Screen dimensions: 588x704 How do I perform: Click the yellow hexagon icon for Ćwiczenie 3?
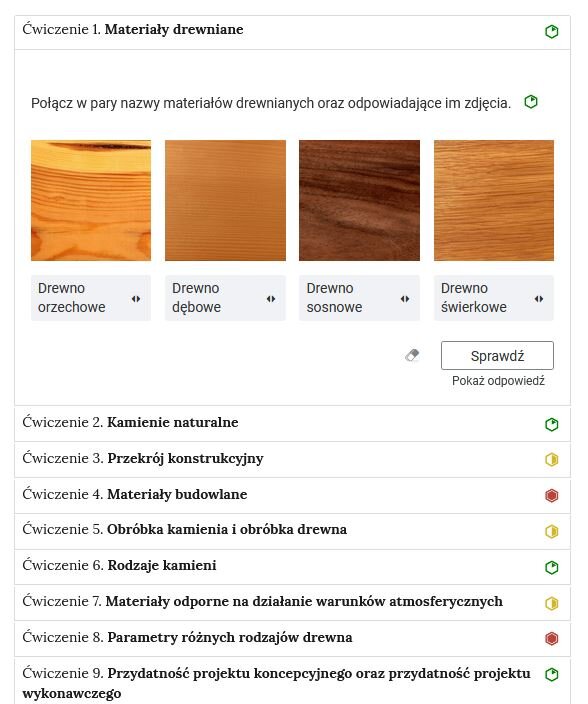(552, 459)
